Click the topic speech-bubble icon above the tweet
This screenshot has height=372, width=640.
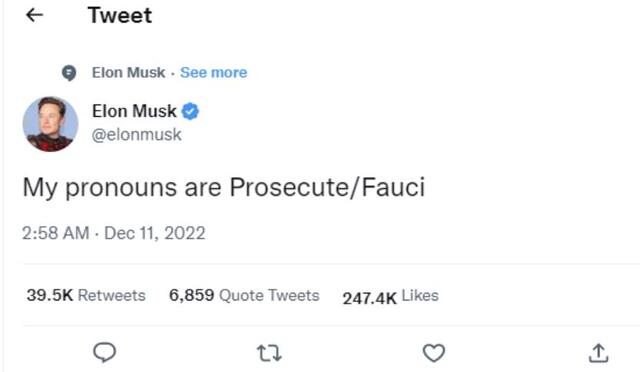[x=69, y=73]
